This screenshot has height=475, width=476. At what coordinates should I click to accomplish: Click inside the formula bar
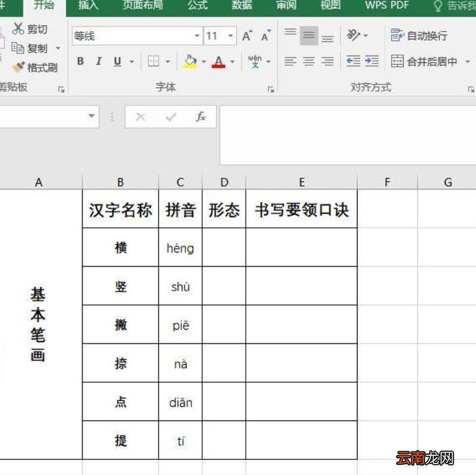click(x=348, y=135)
